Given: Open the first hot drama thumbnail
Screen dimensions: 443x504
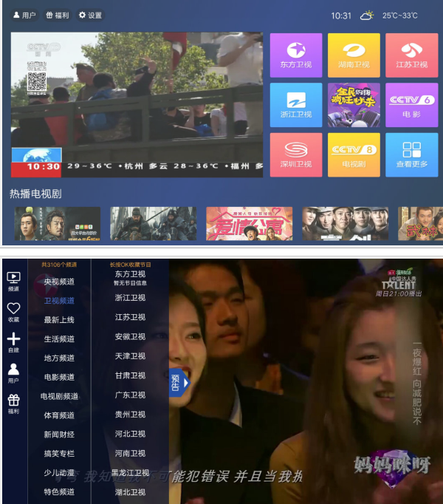Looking at the screenshot, I should point(57,224).
